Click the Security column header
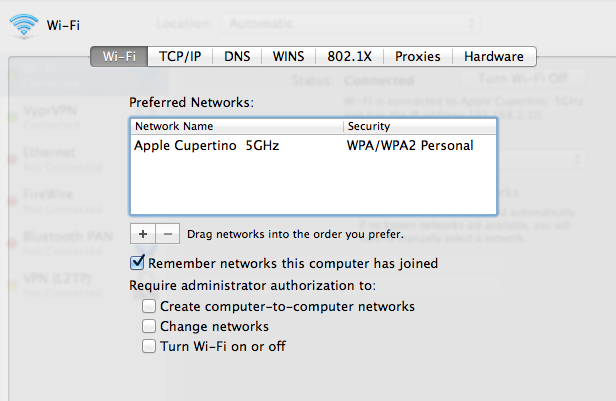The image size is (616, 401). 419,127
